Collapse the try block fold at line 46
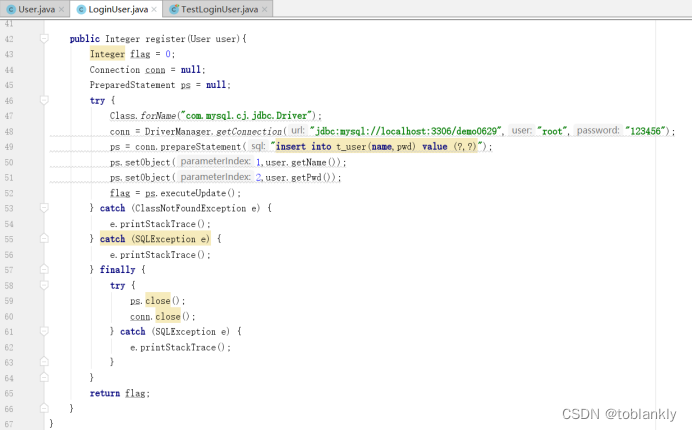Image resolution: width=692 pixels, height=431 pixels. (44, 101)
